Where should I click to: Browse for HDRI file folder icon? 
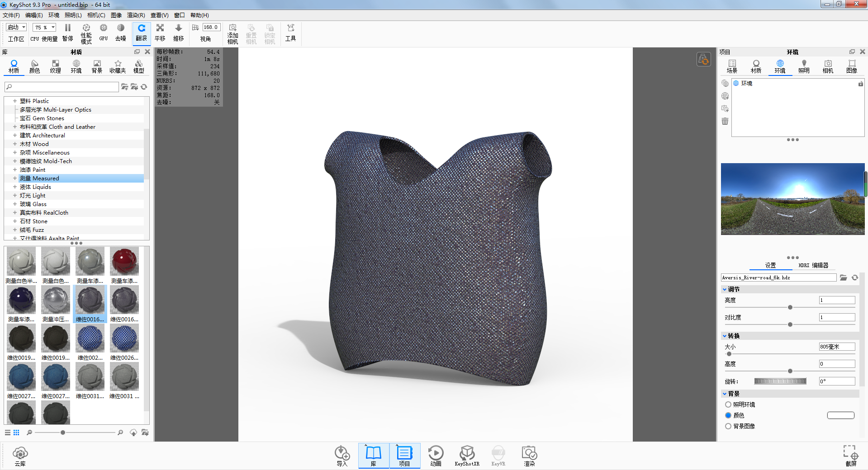844,277
